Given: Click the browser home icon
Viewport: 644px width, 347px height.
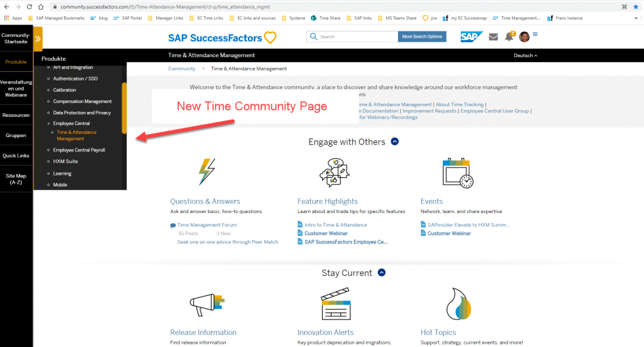Looking at the screenshot, I should tap(41, 6).
